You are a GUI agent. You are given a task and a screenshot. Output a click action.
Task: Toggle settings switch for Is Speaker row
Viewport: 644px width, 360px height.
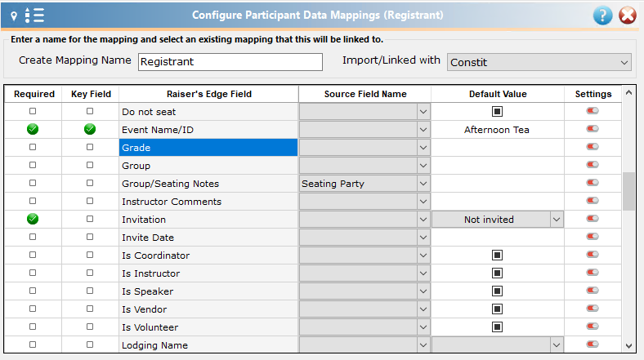pos(593,291)
